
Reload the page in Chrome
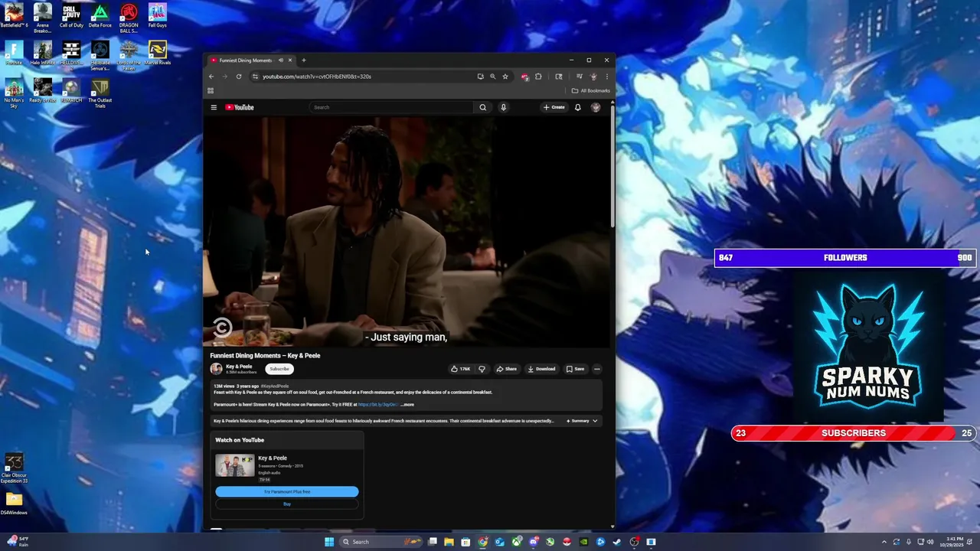point(239,77)
